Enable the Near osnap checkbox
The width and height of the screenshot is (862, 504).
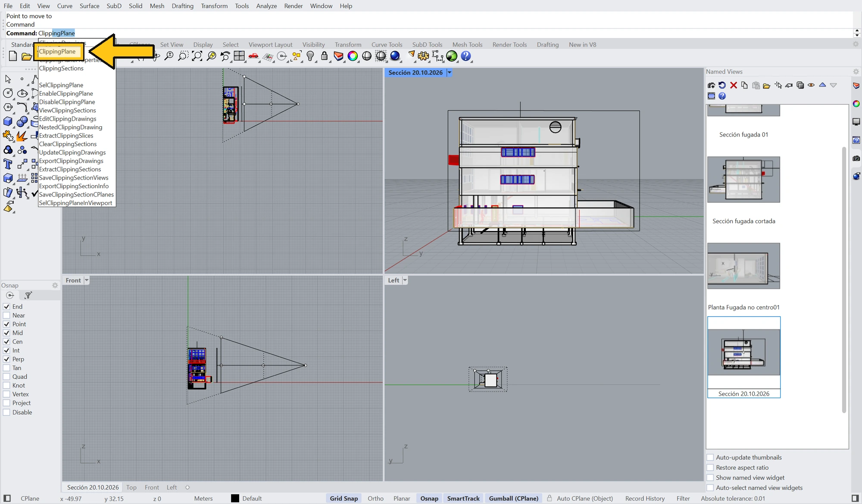tap(6, 315)
